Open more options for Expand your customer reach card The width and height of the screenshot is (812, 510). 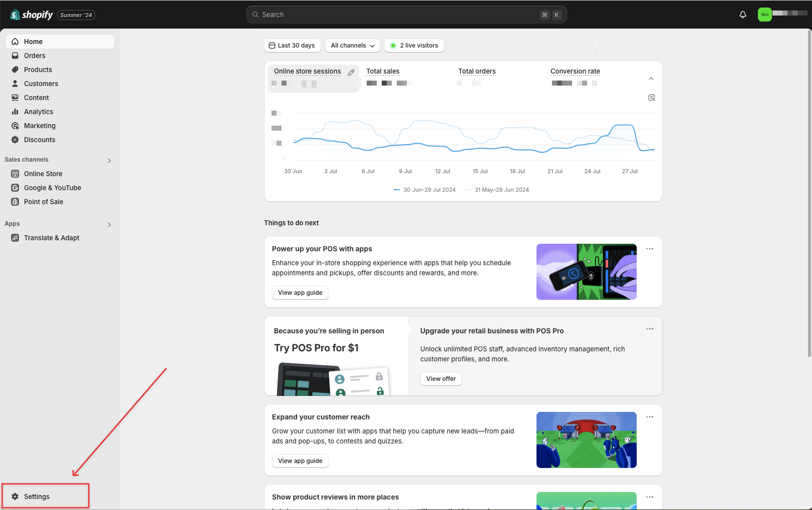pyautogui.click(x=649, y=417)
